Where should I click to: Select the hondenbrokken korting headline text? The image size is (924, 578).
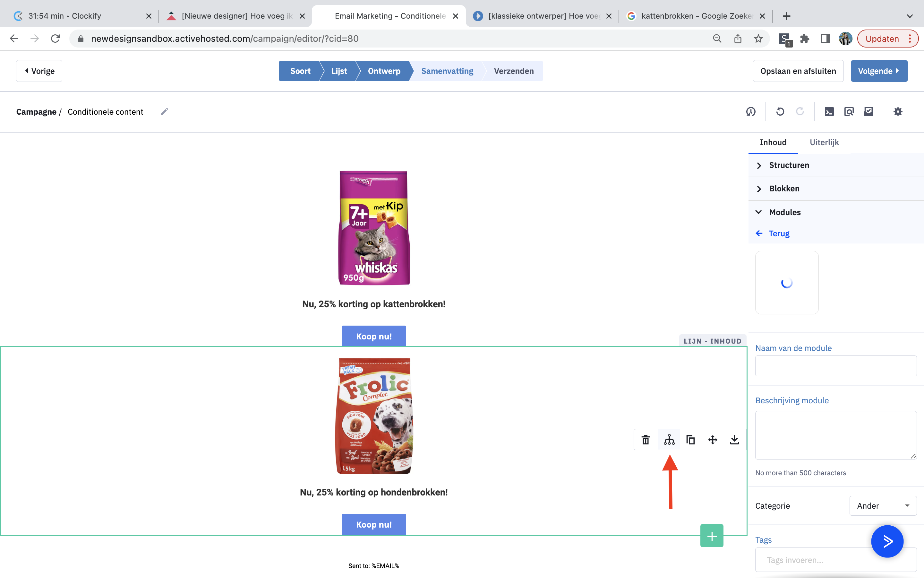(x=374, y=492)
